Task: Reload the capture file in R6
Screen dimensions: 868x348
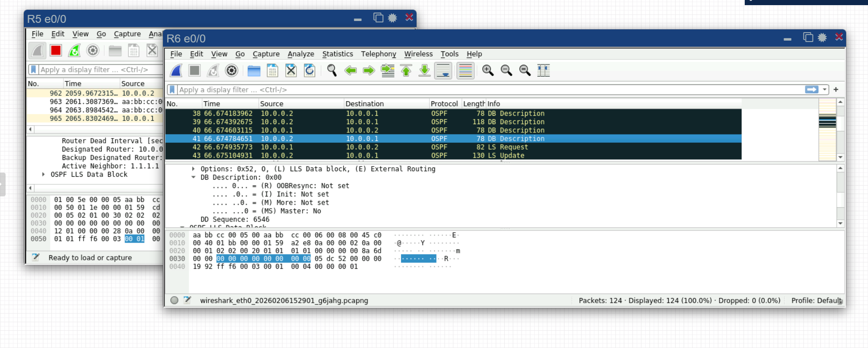Action: [x=310, y=70]
